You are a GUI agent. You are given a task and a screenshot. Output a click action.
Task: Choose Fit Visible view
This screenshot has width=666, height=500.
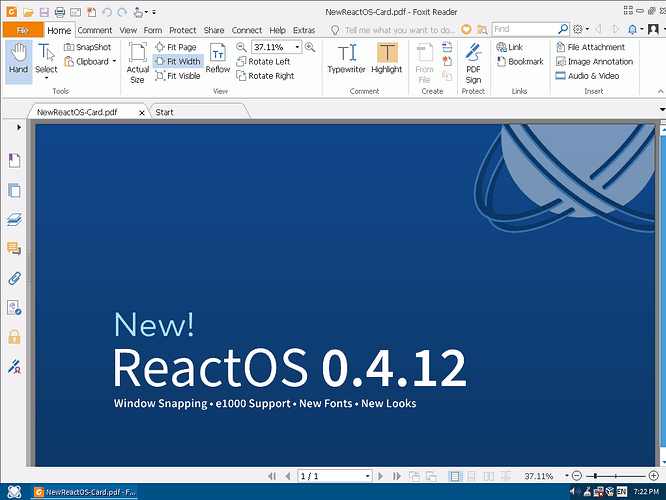(178, 76)
